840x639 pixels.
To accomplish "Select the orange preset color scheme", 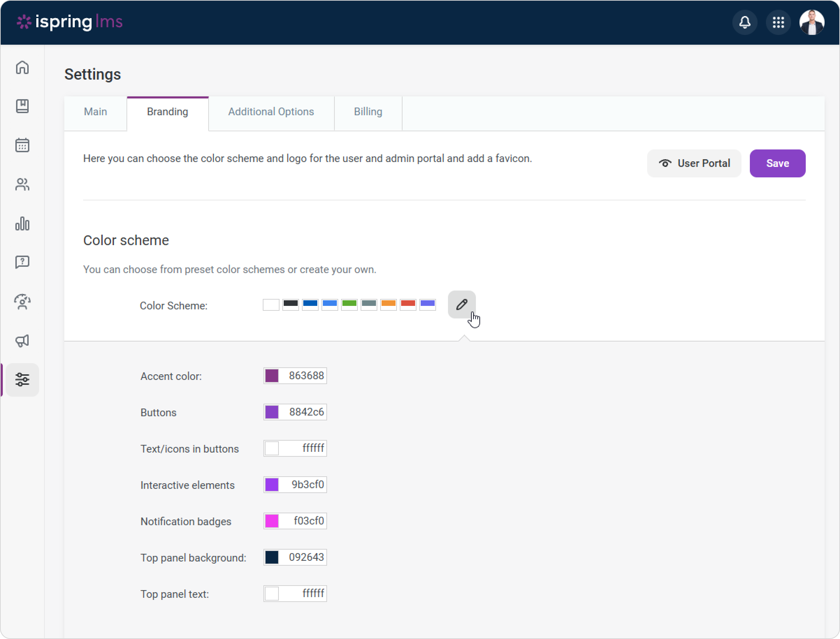I will [388, 304].
